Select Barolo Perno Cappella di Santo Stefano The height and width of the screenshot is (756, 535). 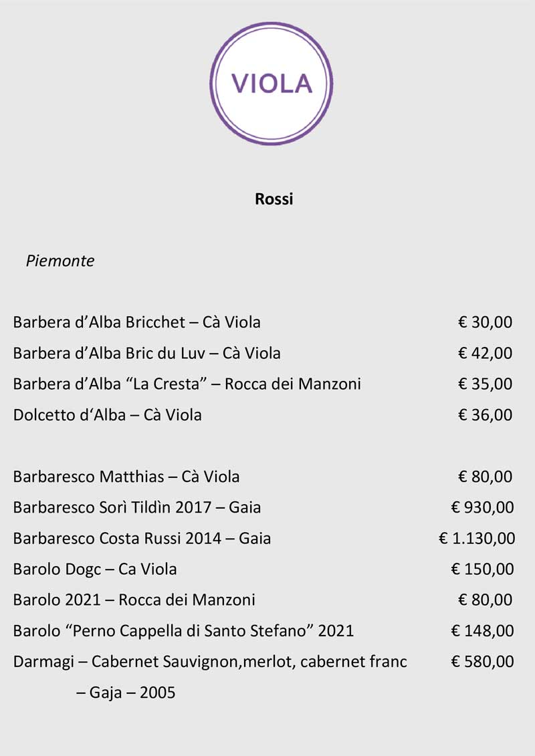tap(183, 631)
